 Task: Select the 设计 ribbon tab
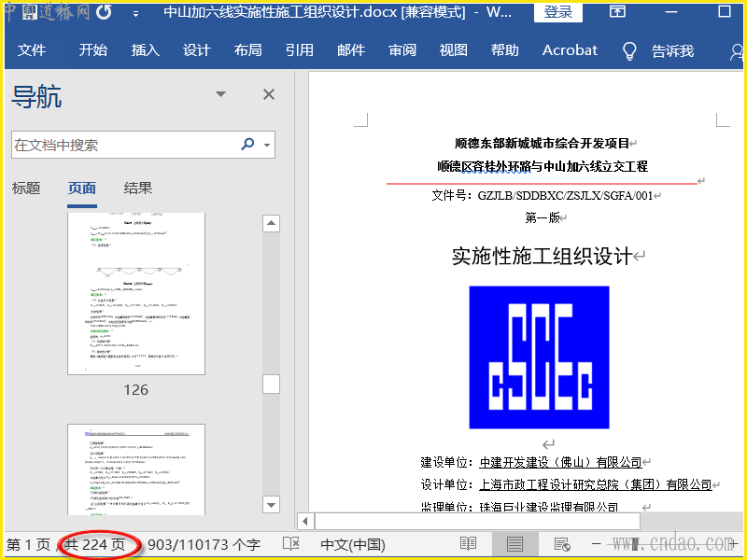(197, 50)
